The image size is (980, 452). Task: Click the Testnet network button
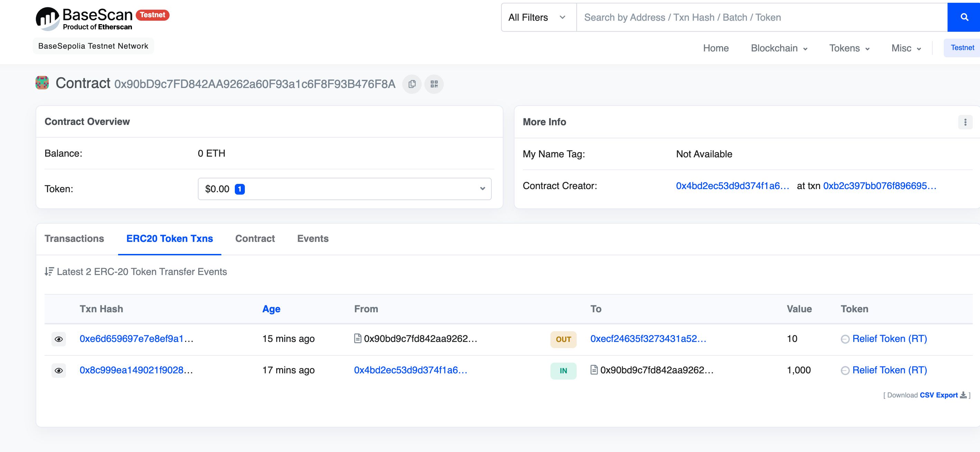(x=962, y=48)
